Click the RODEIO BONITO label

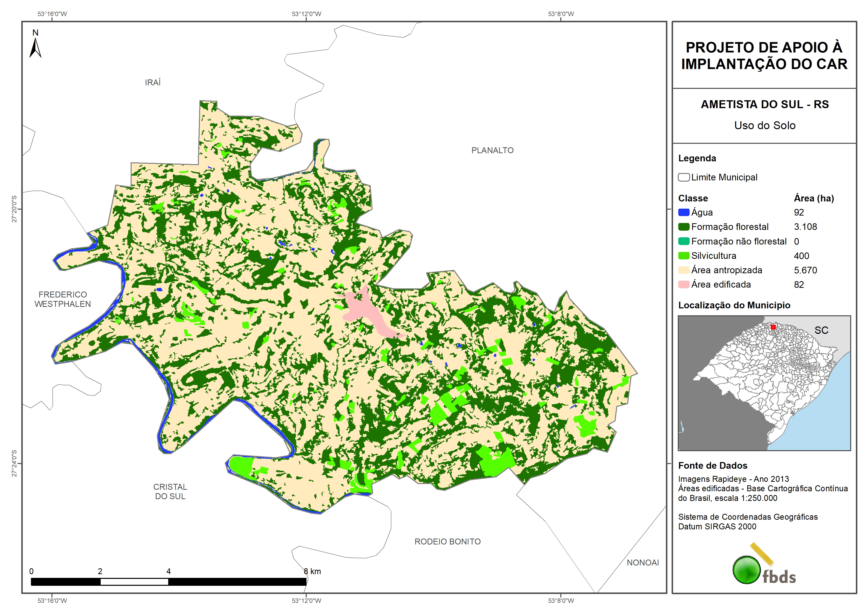click(448, 541)
